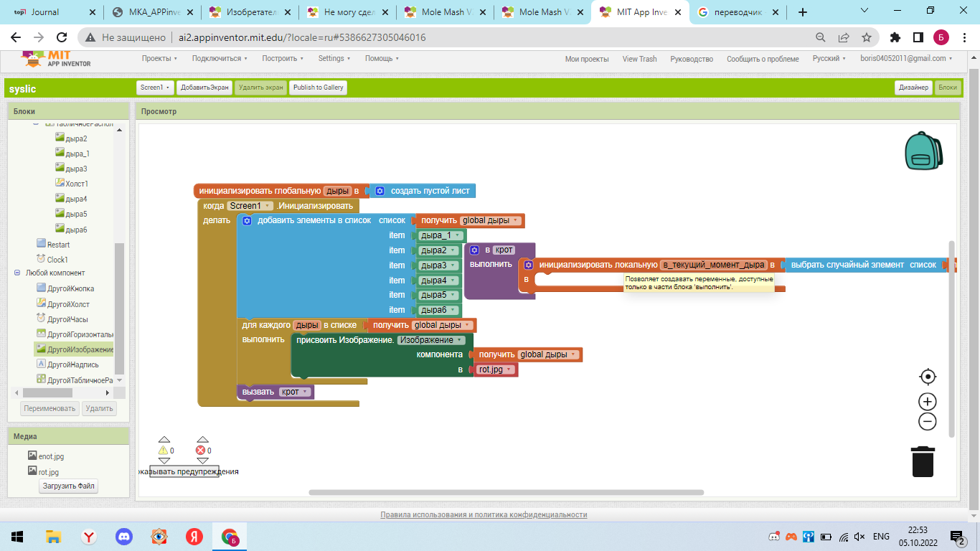Switch to the Дизайнер view
This screenshot has height=551, width=980.
tap(913, 88)
